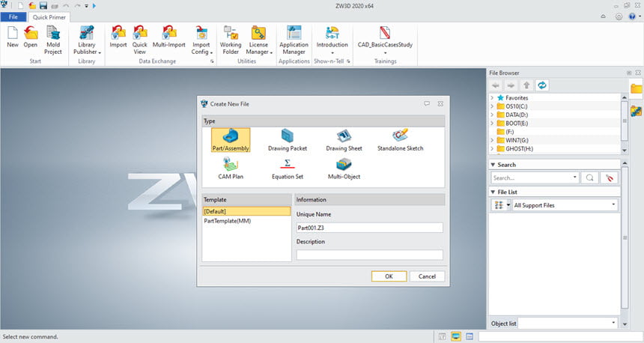Click the clear search filter icon

[609, 178]
